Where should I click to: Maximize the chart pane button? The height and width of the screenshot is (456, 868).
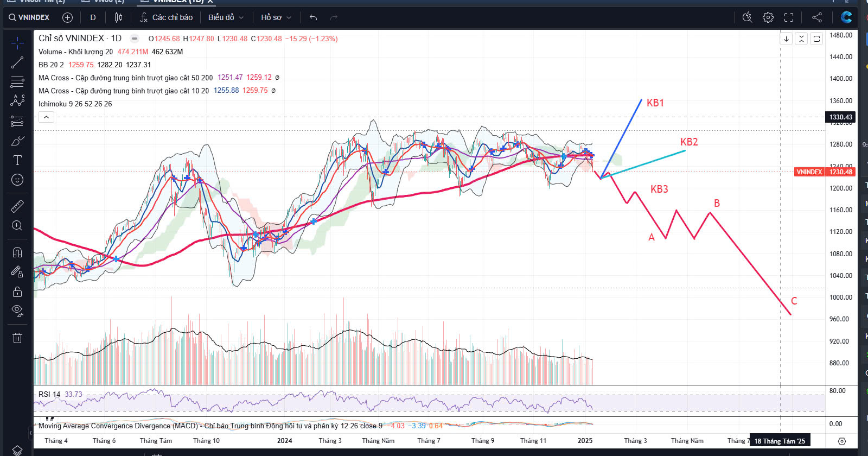(x=816, y=39)
